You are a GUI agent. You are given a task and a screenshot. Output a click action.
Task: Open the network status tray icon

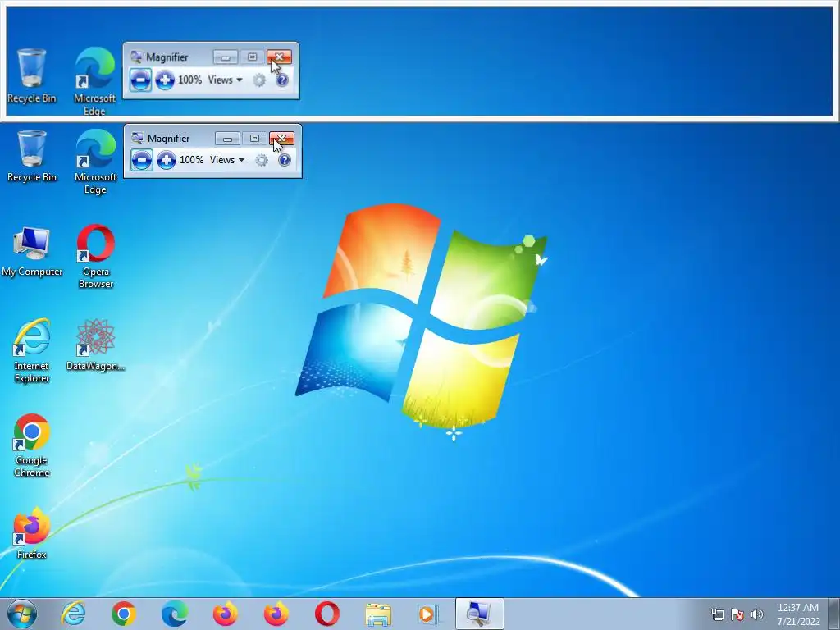click(717, 614)
